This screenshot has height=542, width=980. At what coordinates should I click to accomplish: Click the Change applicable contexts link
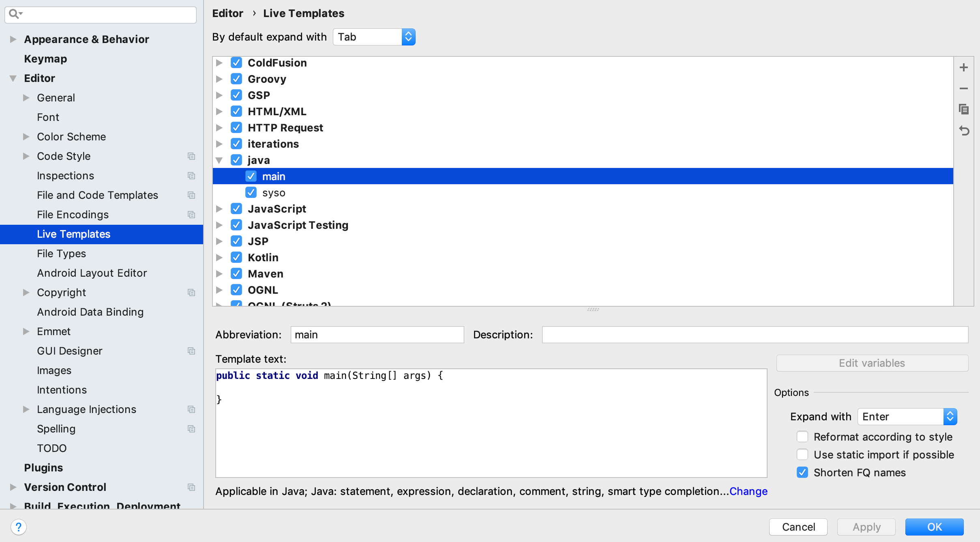coord(748,491)
